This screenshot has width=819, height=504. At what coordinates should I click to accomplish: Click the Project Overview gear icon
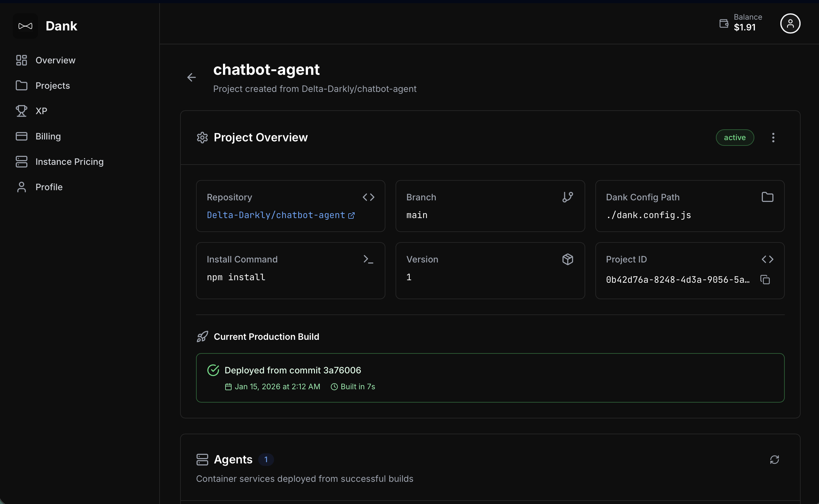click(x=202, y=137)
